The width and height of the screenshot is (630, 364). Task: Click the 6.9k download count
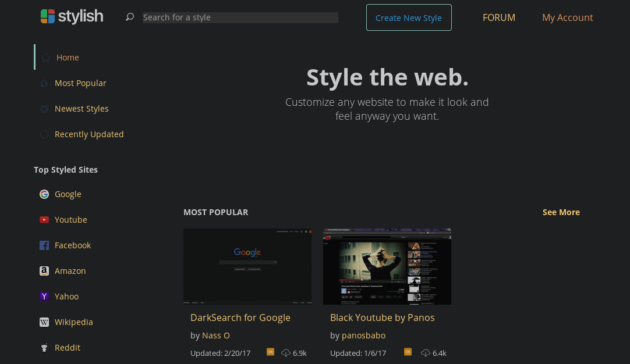(x=300, y=353)
